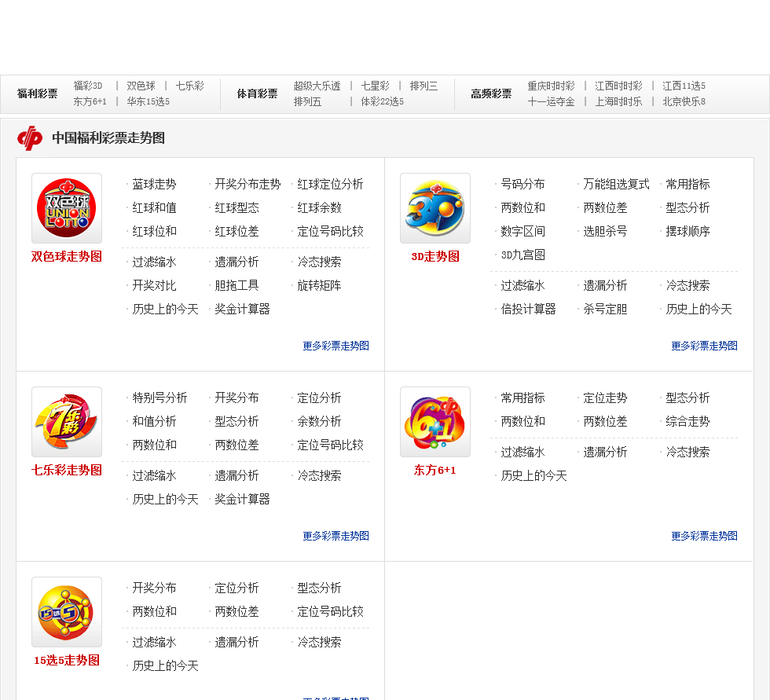This screenshot has width=770, height=700.
Task: Open the 东方6+1 title link
Action: [x=435, y=470]
